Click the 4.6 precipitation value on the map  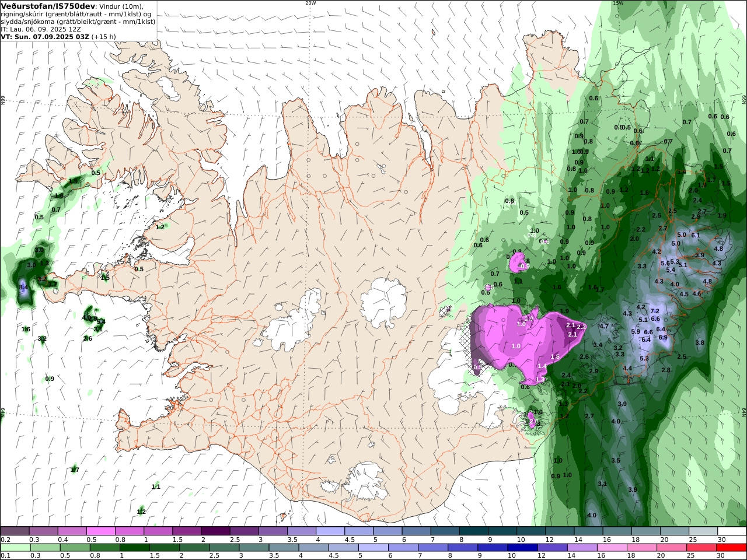coord(696,294)
